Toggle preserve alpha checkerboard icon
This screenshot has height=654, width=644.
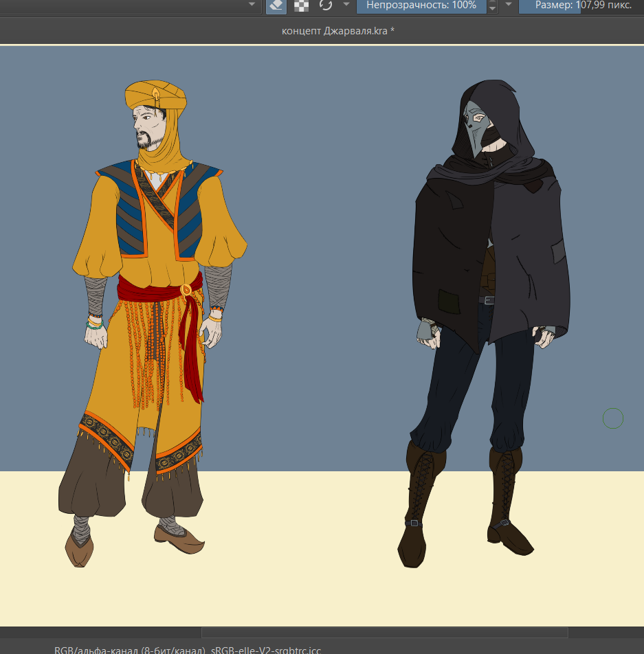pos(301,5)
